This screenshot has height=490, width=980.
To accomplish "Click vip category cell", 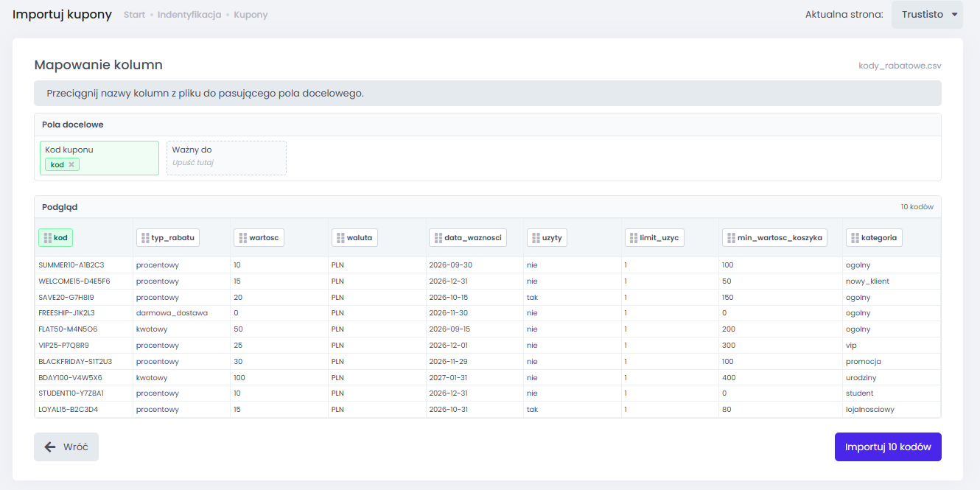I will [x=851, y=345].
